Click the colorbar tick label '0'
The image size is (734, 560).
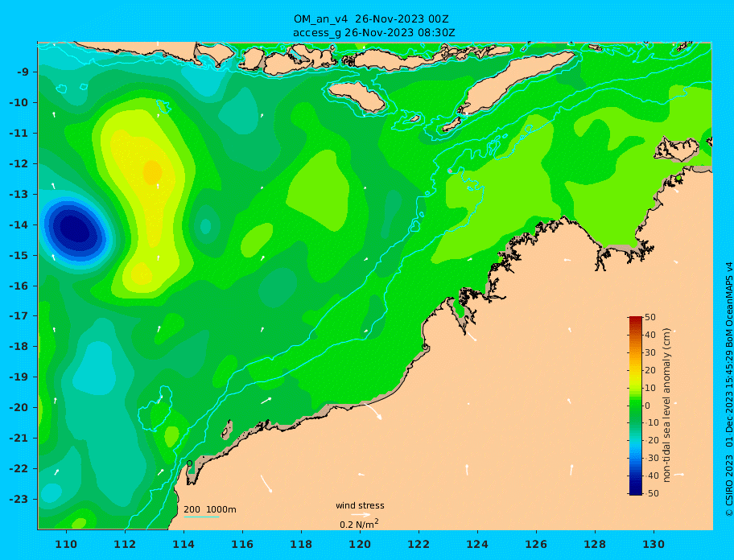click(648, 406)
